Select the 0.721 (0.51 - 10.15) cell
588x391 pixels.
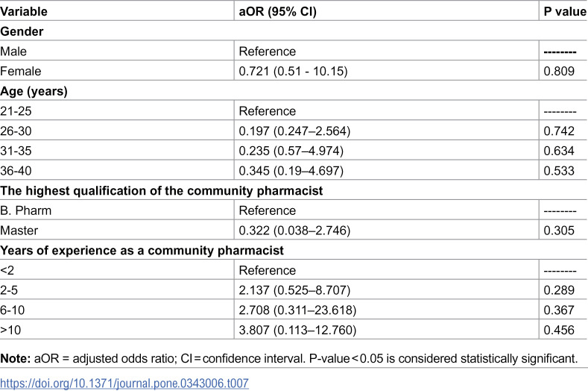293,71
